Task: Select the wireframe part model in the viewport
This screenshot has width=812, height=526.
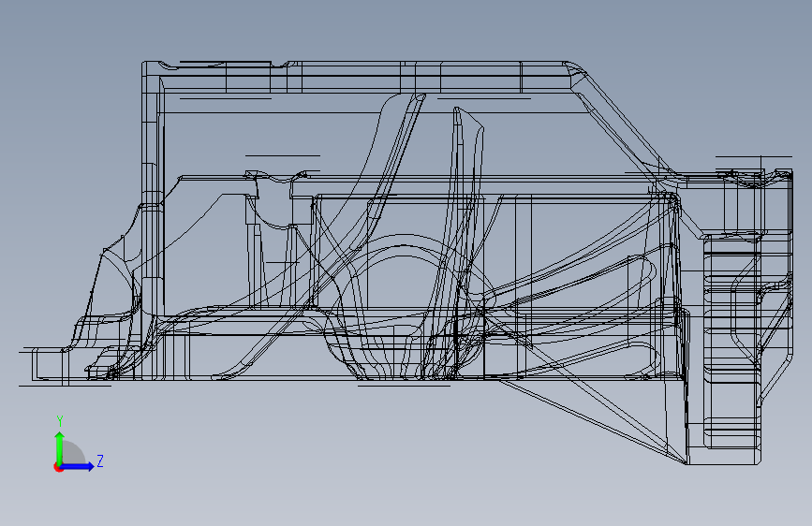Action: 406,262
